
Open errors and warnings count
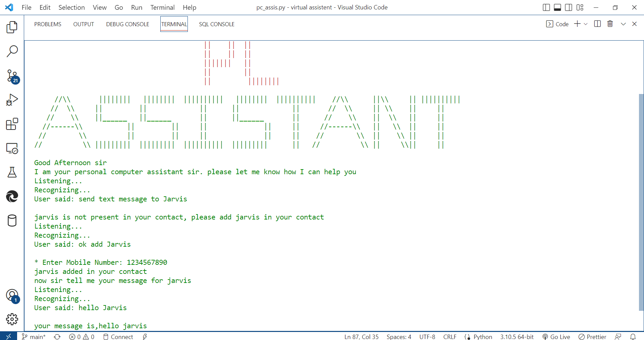(x=82, y=337)
